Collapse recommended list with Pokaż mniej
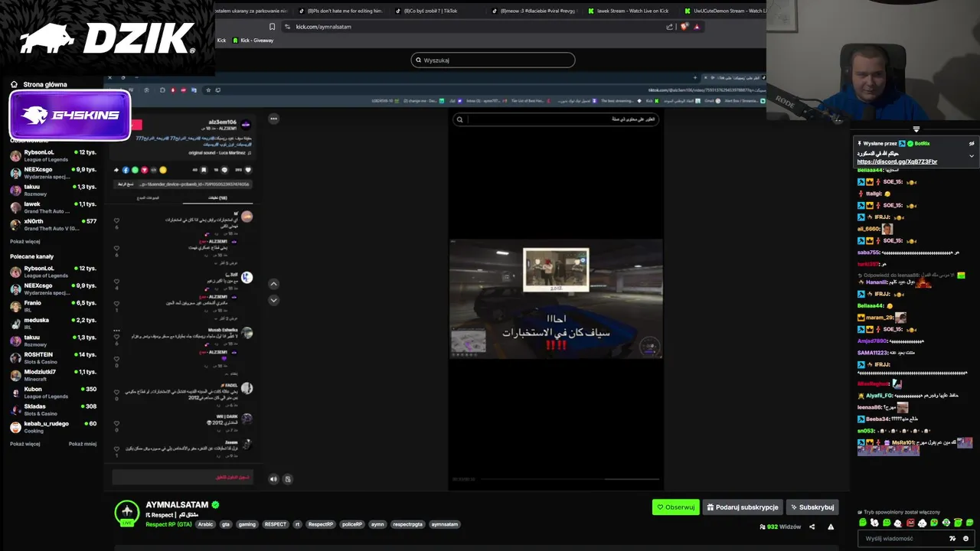 coord(83,444)
